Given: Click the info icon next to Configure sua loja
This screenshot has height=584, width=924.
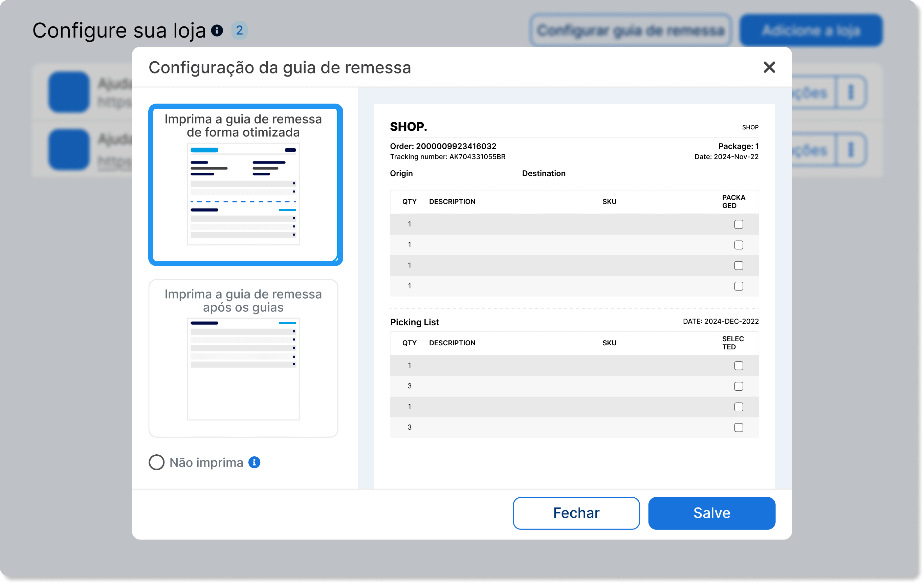Looking at the screenshot, I should click(217, 30).
